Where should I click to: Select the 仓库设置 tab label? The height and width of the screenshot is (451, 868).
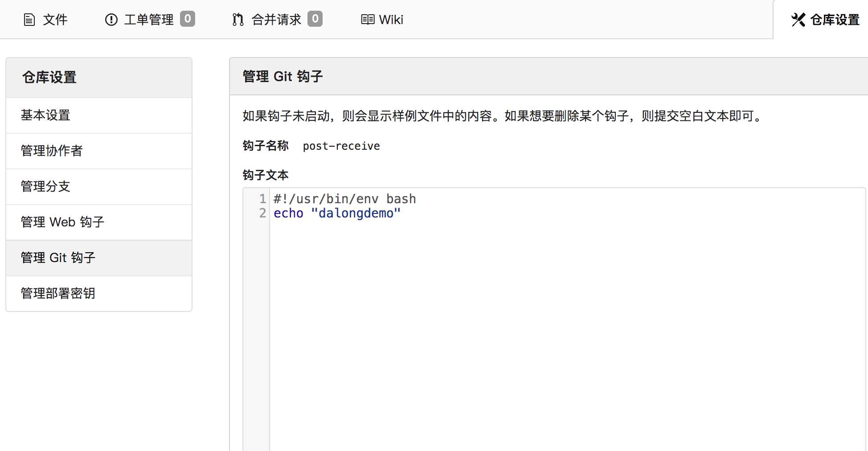coord(835,20)
